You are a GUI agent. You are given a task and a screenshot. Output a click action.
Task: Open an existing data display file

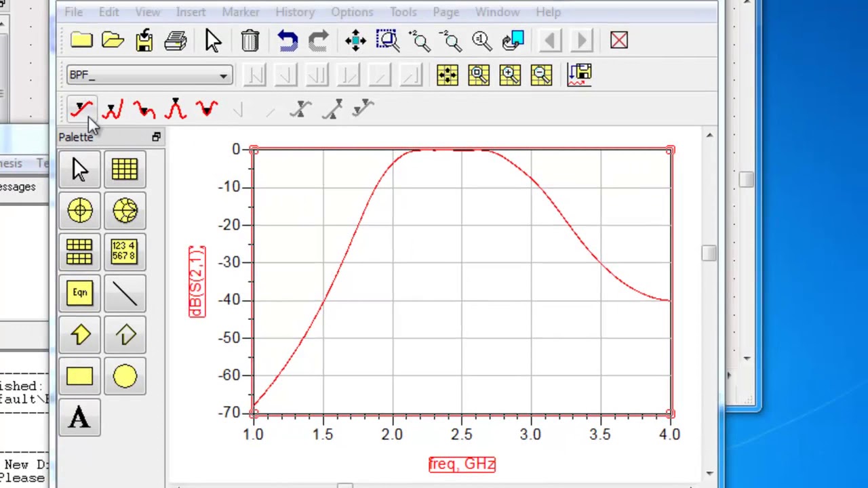113,41
